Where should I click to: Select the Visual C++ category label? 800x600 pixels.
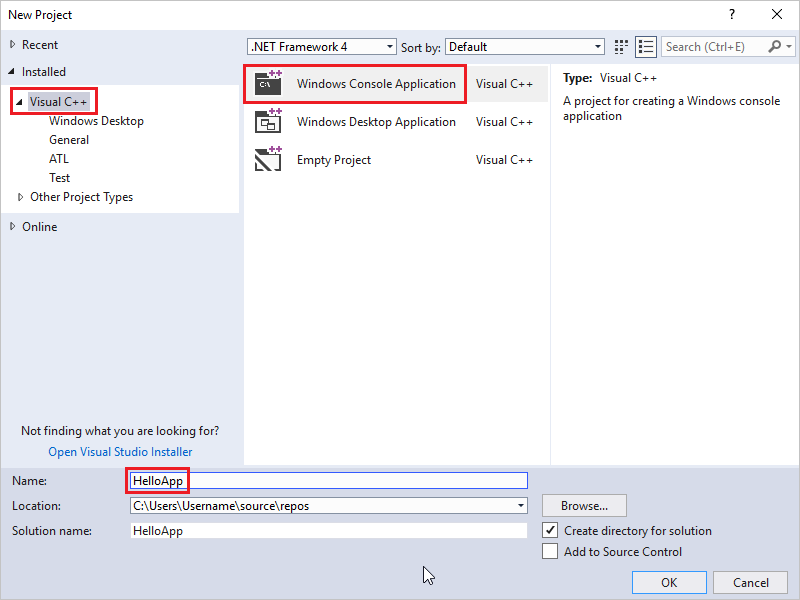(59, 102)
